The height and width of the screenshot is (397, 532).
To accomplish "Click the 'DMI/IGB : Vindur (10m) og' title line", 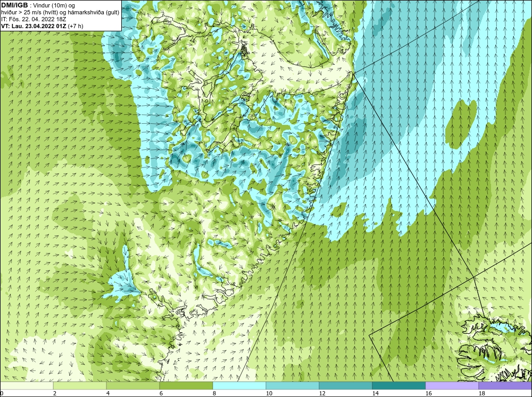I will pyautogui.click(x=38, y=5).
